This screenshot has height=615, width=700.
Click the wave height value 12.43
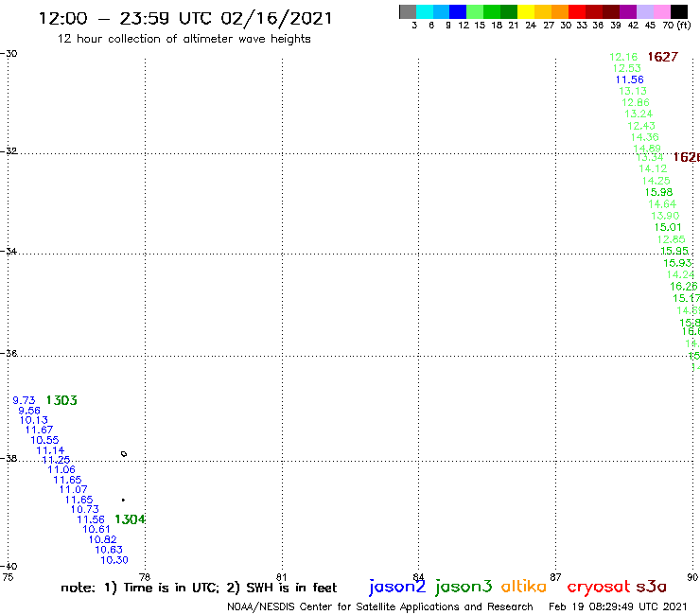click(641, 126)
